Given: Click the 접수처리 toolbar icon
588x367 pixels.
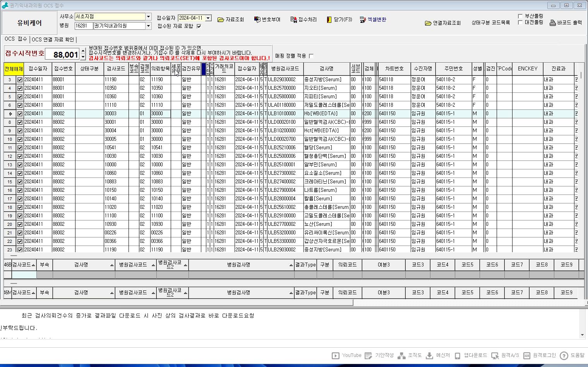Looking at the screenshot, I should pos(293,20).
